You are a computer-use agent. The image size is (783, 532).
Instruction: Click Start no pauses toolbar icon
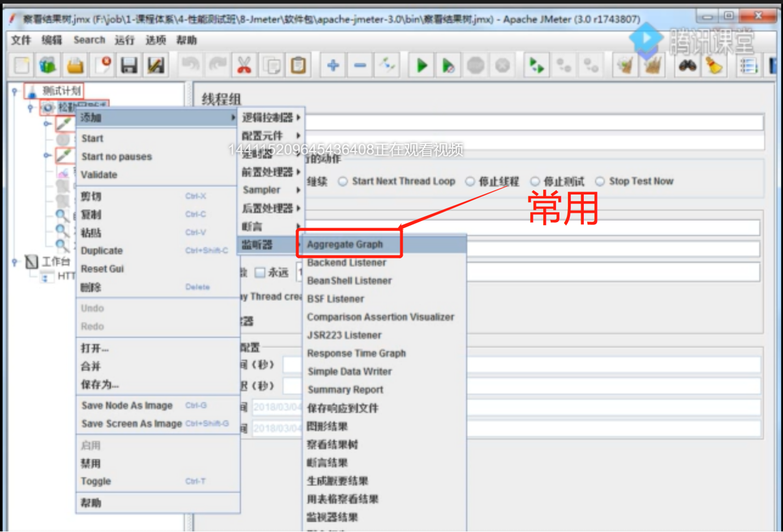[x=448, y=66]
